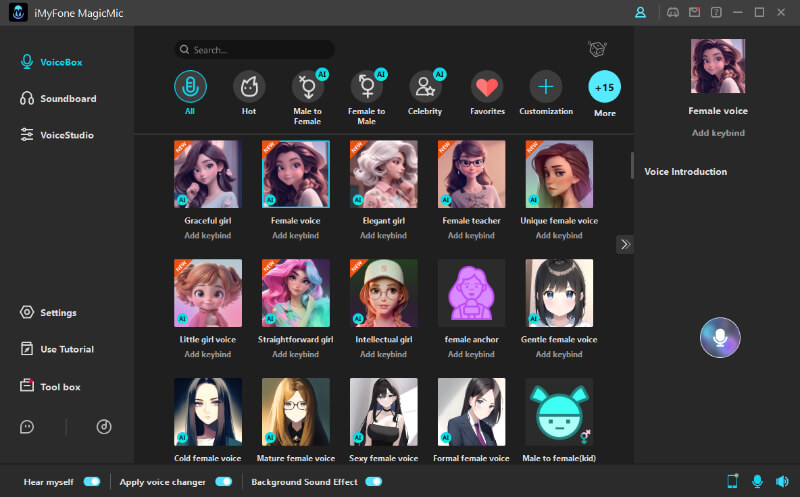The height and width of the screenshot is (497, 800).
Task: Expand the +15 More categories button
Action: [605, 87]
